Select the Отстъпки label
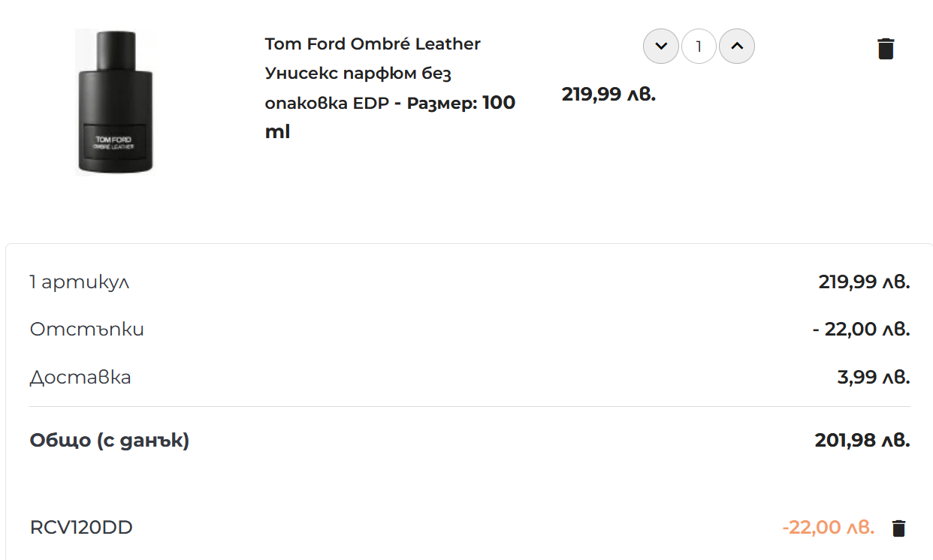The width and height of the screenshot is (933, 560). (x=87, y=329)
